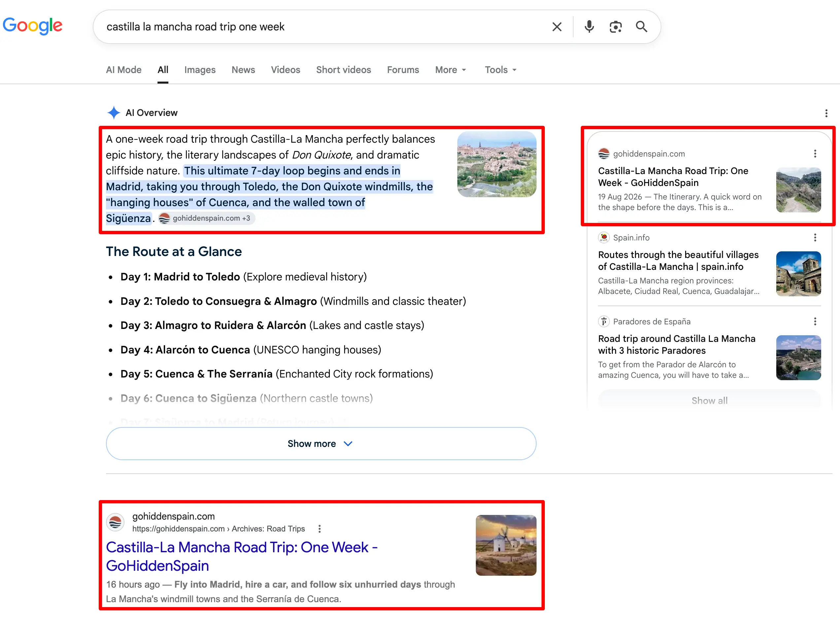Open three-dot menu on Paradores de España card
The image size is (840, 617).
pyautogui.click(x=815, y=322)
